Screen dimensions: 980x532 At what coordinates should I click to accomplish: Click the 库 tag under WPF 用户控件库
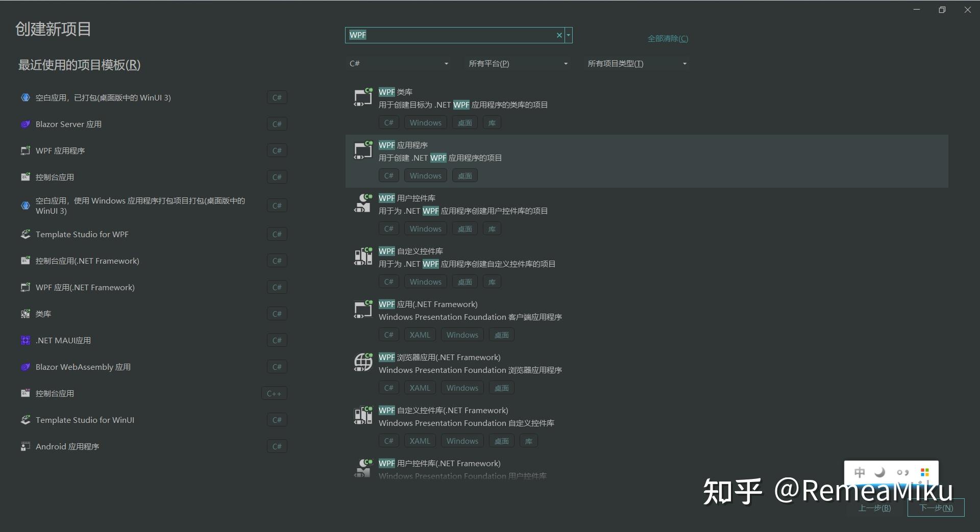[492, 229]
